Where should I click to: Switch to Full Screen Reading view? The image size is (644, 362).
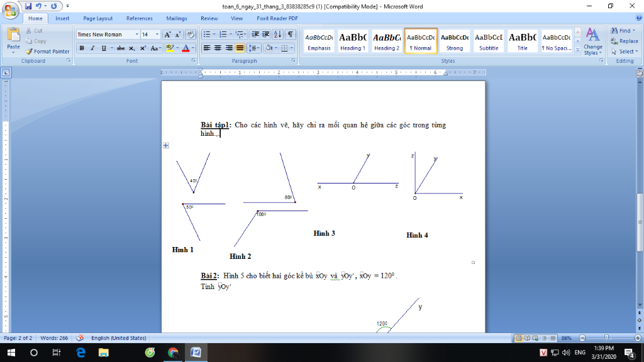point(527,338)
